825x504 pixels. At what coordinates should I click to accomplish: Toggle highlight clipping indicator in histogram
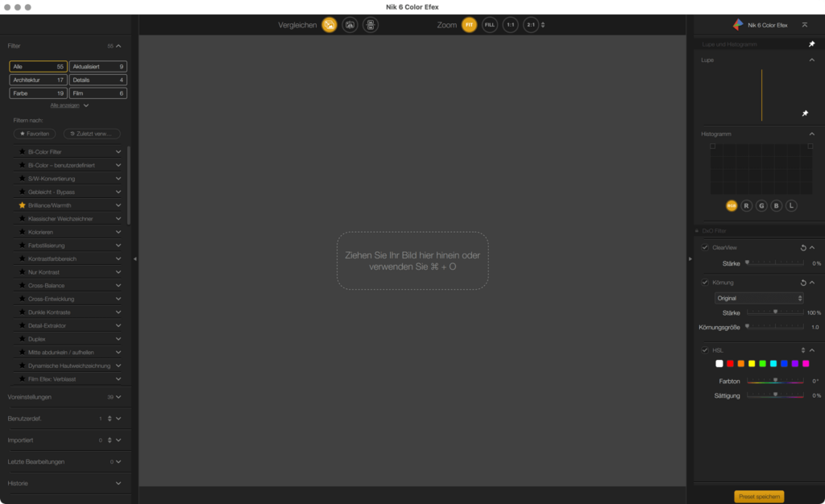(x=810, y=146)
